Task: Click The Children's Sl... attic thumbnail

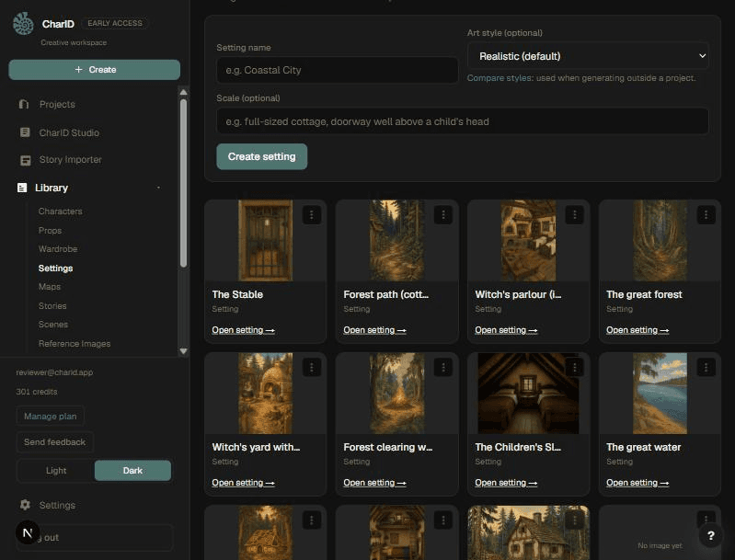Action: point(528,394)
